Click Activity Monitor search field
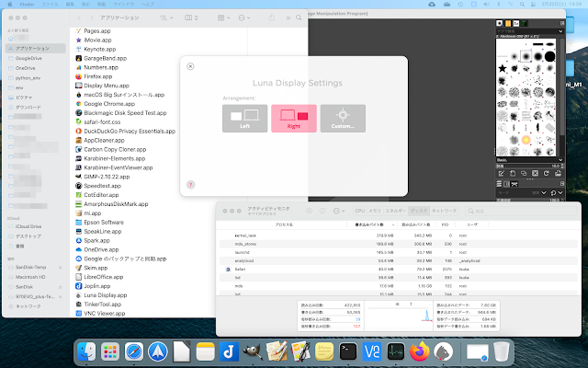This screenshot has width=588, height=368. coord(521,211)
